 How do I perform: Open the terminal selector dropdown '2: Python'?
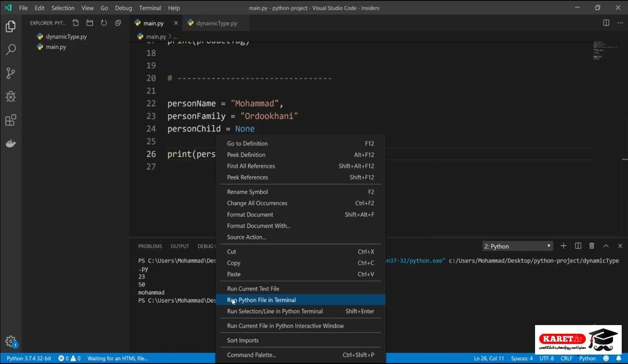pos(517,246)
